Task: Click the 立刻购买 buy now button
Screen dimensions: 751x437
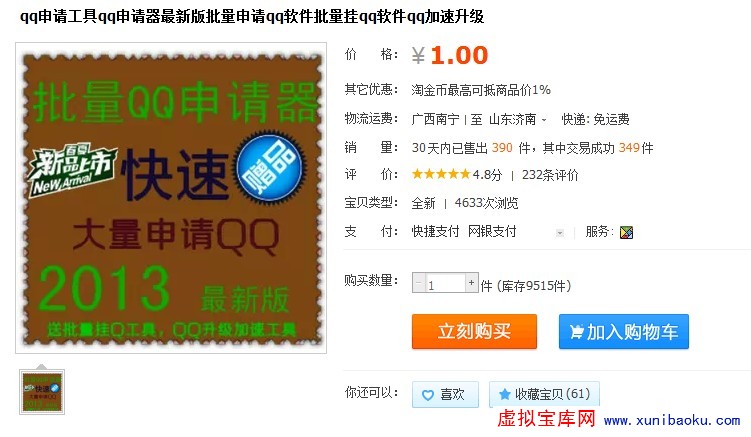Action: click(x=474, y=332)
